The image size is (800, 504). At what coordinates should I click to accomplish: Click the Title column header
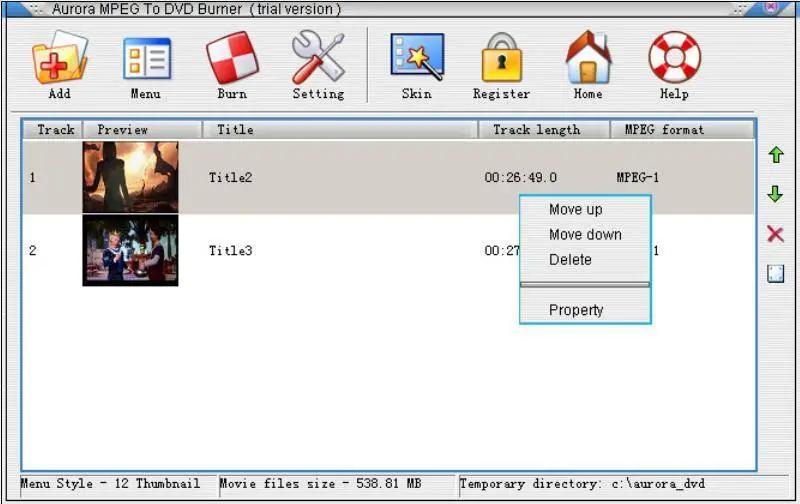coord(340,130)
